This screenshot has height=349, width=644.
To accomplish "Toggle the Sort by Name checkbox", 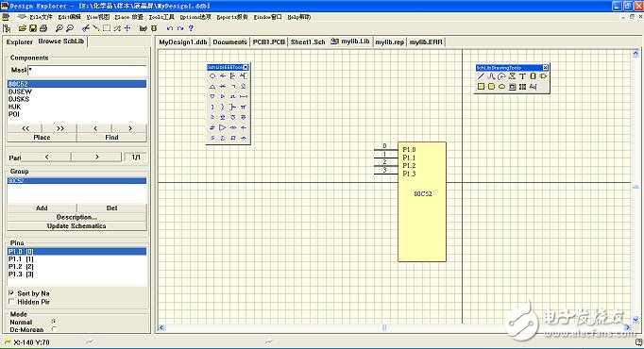I will (11, 292).
